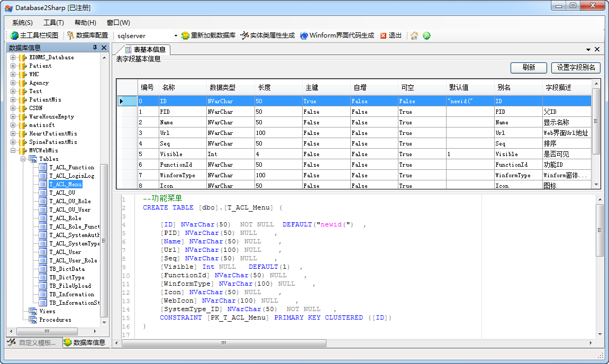Expand the PatientMis database node
Viewport: 609px width, 364px height.
tap(13, 100)
